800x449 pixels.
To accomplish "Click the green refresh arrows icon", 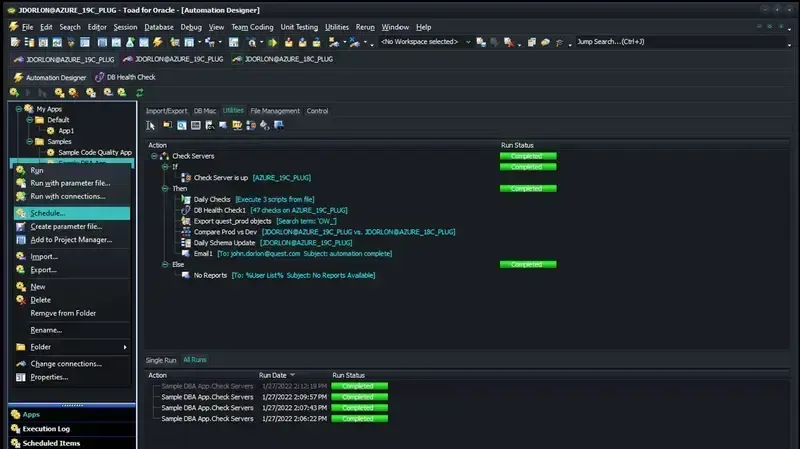I will 139,92.
